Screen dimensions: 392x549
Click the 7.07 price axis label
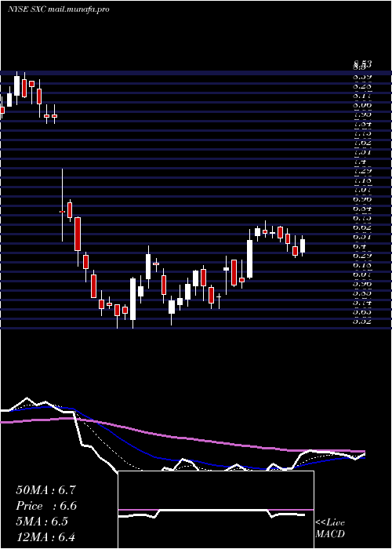[x=362, y=190]
